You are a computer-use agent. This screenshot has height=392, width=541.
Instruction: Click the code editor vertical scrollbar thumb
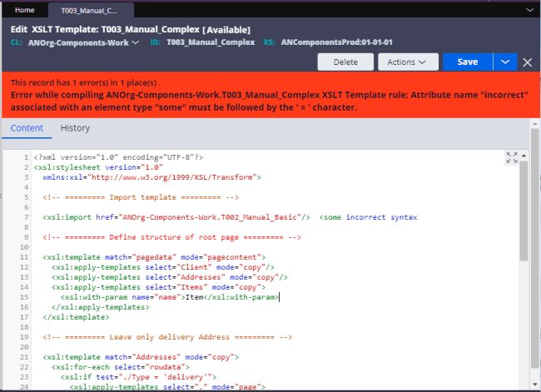tap(524, 211)
